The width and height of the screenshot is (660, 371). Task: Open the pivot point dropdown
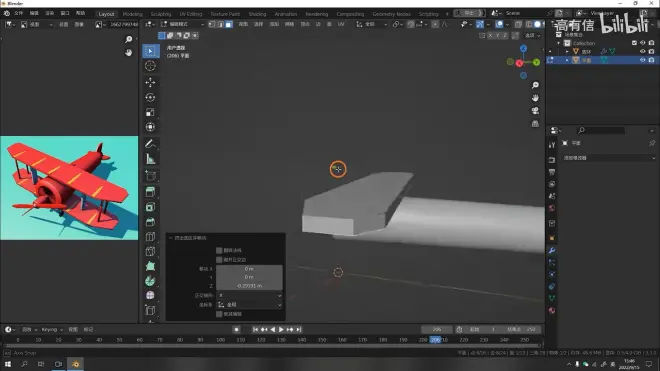point(397,24)
